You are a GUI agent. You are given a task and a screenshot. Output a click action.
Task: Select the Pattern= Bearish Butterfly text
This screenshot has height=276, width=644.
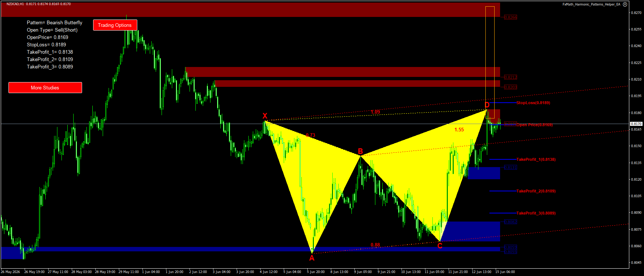[x=54, y=22]
